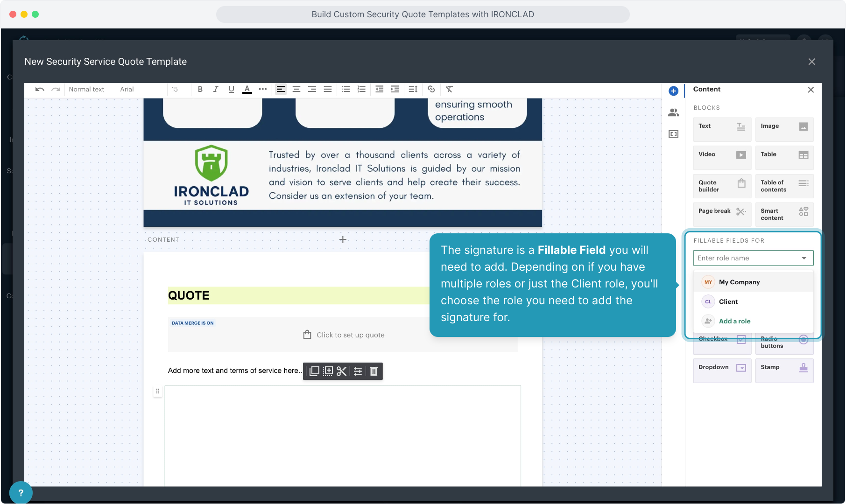Add a Dropdown fillable field
The width and height of the screenshot is (846, 504).
tap(722, 371)
